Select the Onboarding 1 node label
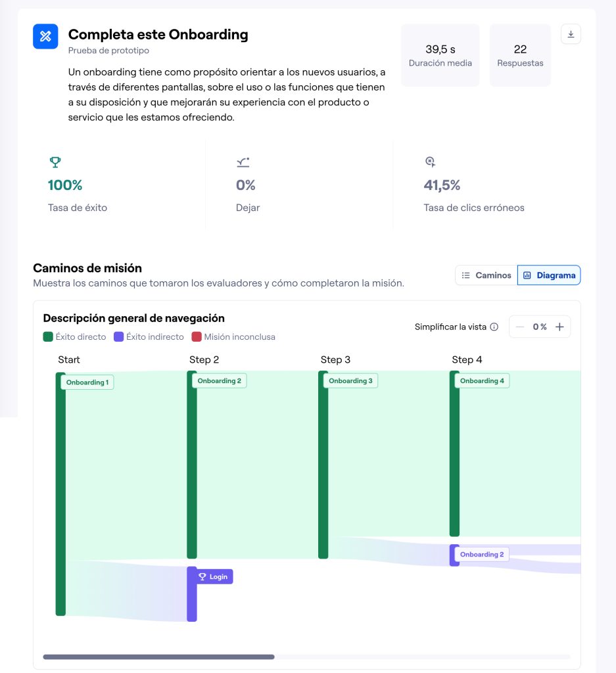This screenshot has height=673, width=616. [87, 382]
